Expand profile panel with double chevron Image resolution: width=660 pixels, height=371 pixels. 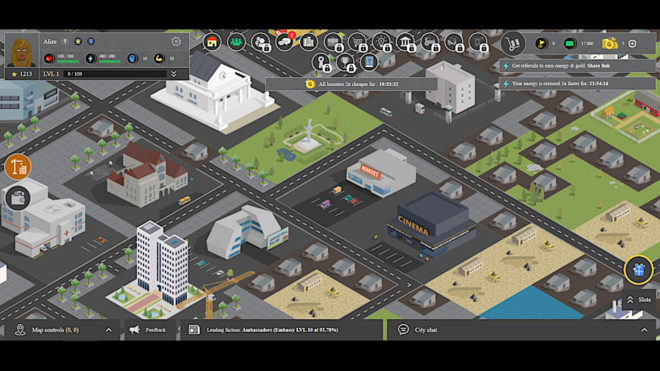tap(173, 74)
